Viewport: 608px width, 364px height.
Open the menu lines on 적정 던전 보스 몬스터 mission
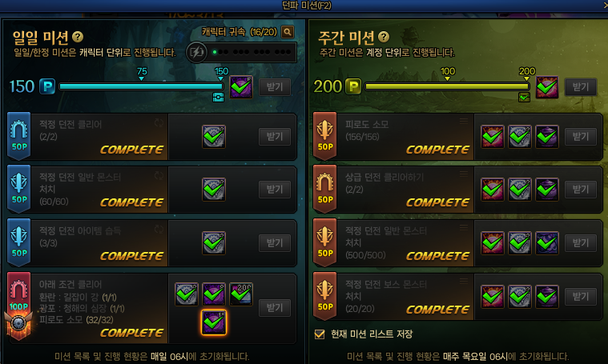click(x=463, y=281)
